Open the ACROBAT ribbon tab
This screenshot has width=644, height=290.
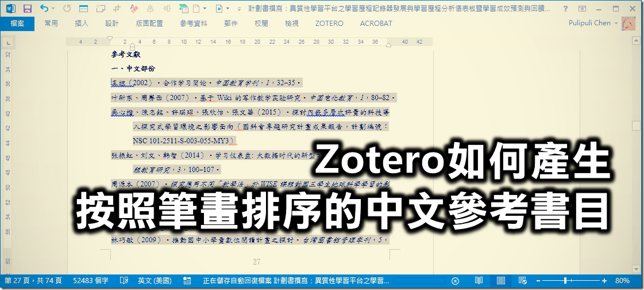tap(376, 24)
